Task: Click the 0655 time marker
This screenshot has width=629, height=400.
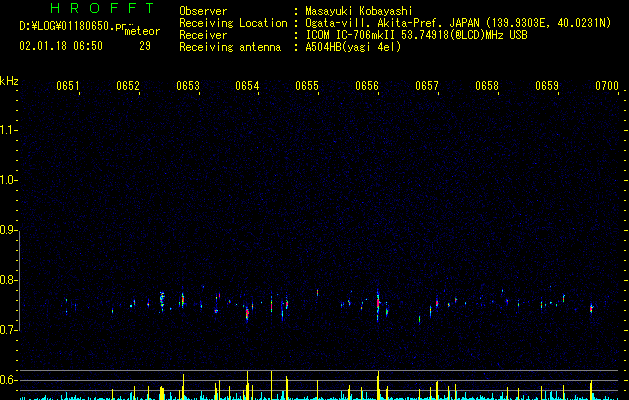Action: click(307, 86)
